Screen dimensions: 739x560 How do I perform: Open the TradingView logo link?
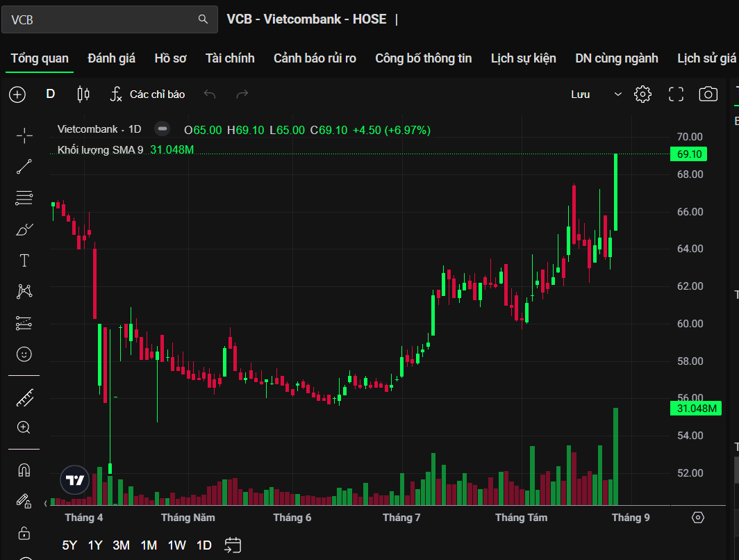[75, 480]
